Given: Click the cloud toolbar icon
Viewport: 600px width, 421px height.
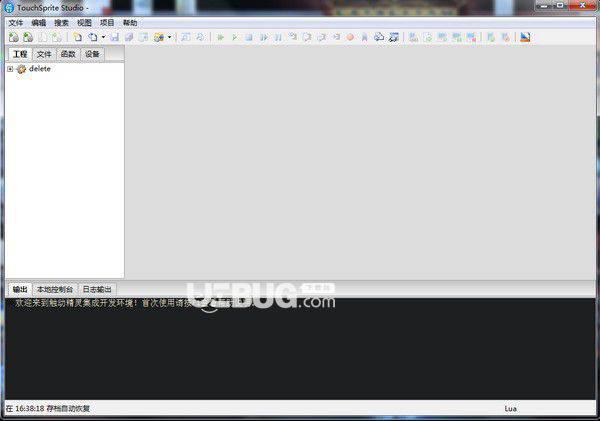Looking at the screenshot, I should pyautogui.click(x=379, y=37).
